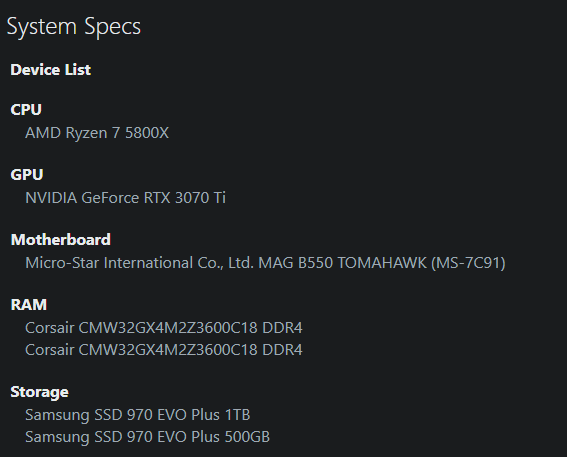
Task: Click the 3070 Ti text in GPU entry
Action: (x=200, y=198)
